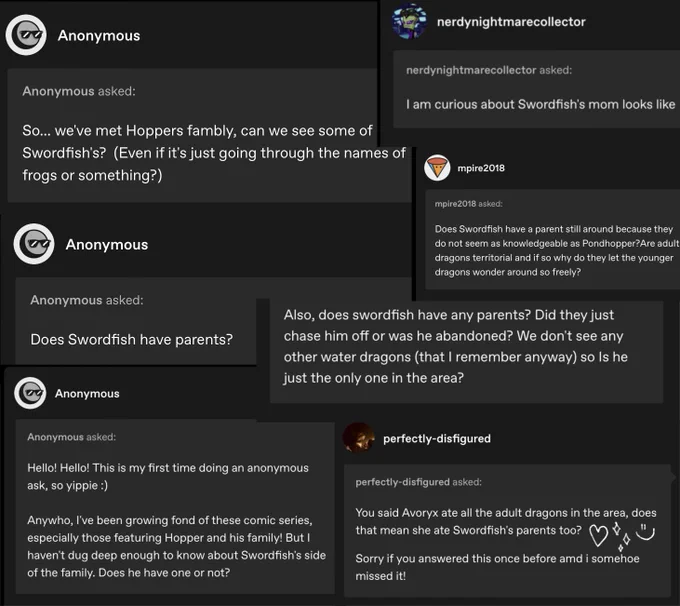Click the 'perfectly-disfigured asked:' label
The image size is (680, 606).
click(x=418, y=482)
